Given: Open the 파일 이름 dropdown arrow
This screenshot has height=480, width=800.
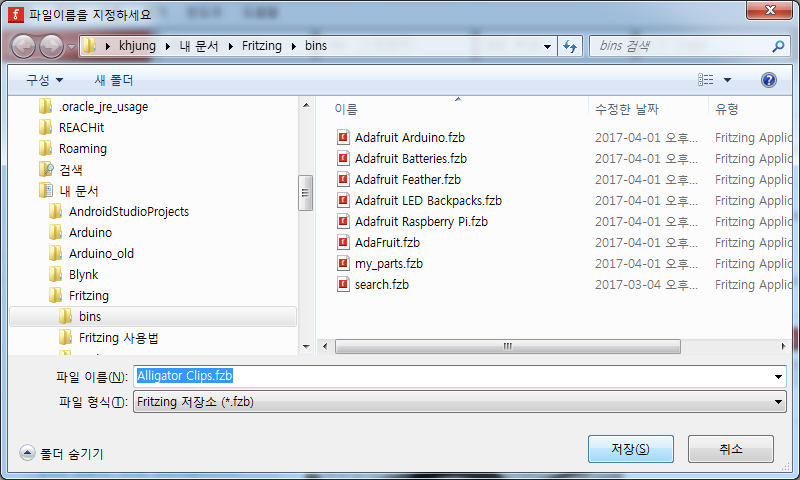Looking at the screenshot, I should [x=778, y=376].
